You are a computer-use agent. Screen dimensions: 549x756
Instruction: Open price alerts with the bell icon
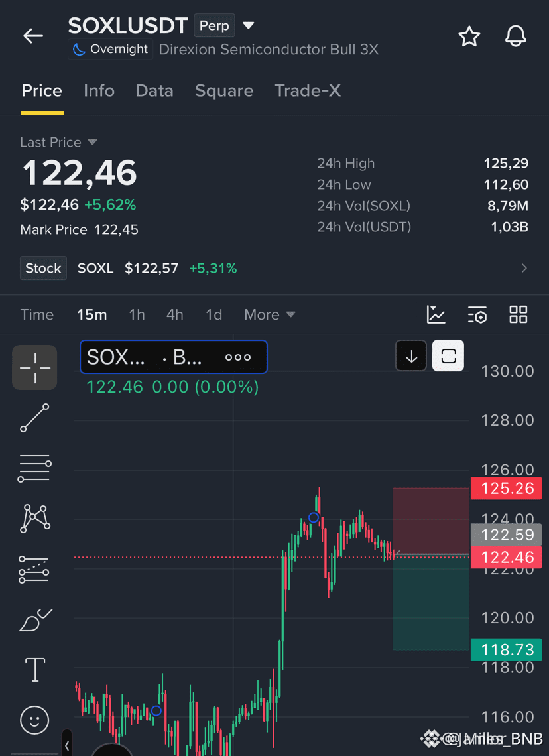click(515, 36)
